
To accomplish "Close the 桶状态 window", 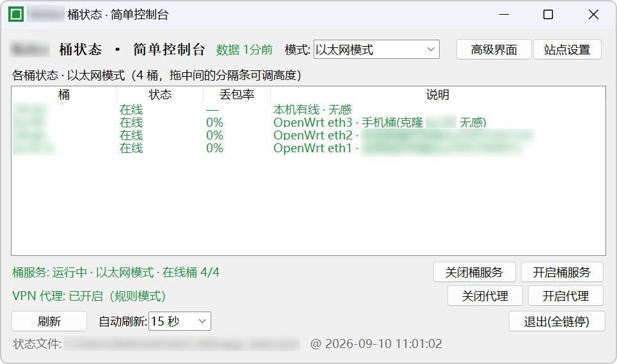I will tap(593, 15).
